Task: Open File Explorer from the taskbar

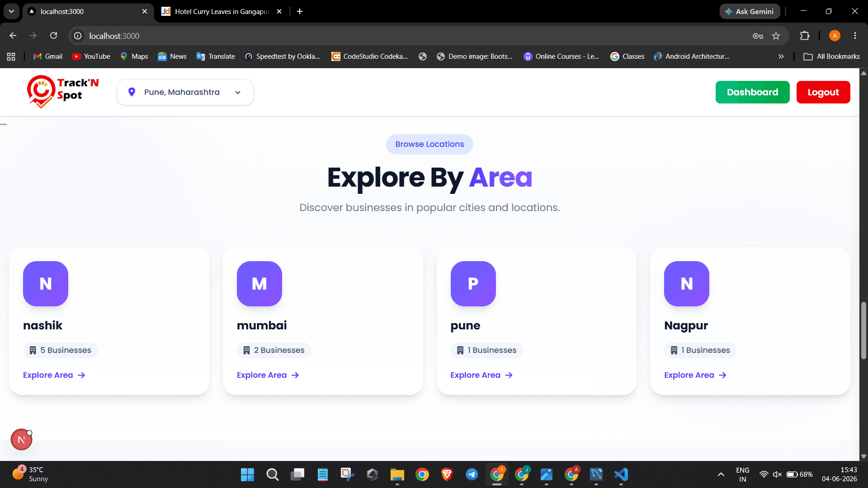Action: (397, 474)
